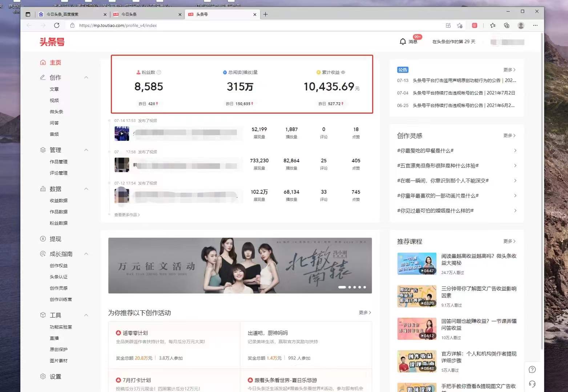Click 查看更多作品 link
This screenshot has height=392, width=568.
(x=127, y=215)
